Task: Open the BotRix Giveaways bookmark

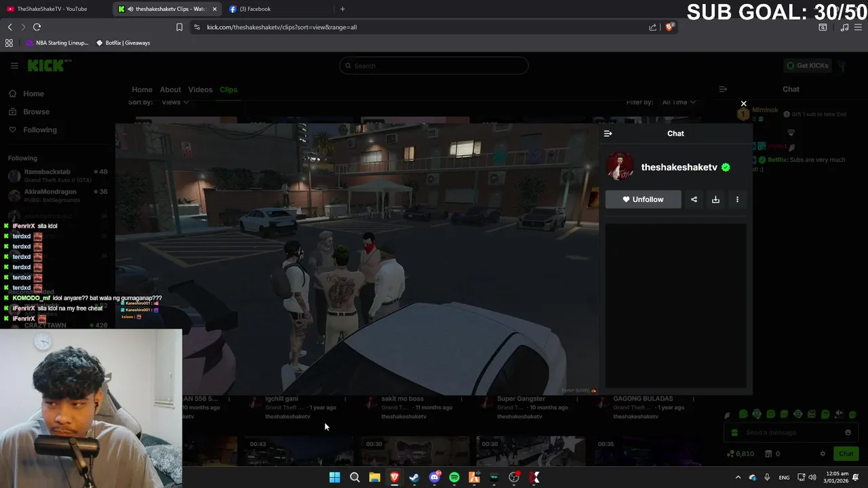Action: click(123, 43)
